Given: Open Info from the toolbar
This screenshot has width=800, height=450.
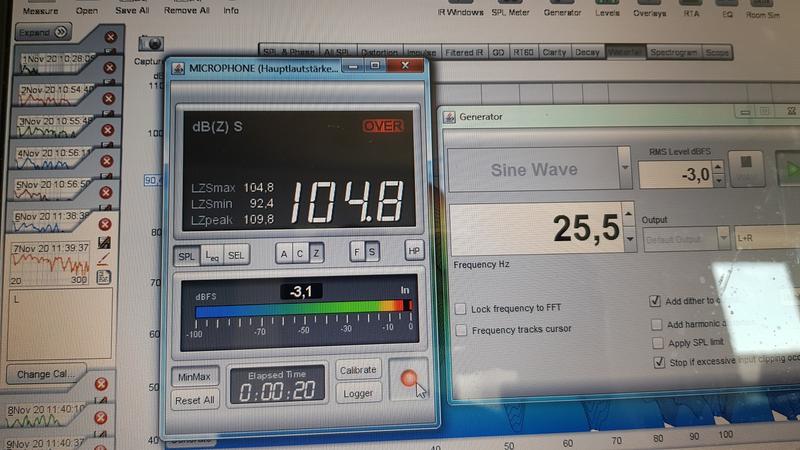Looking at the screenshot, I should (231, 10).
